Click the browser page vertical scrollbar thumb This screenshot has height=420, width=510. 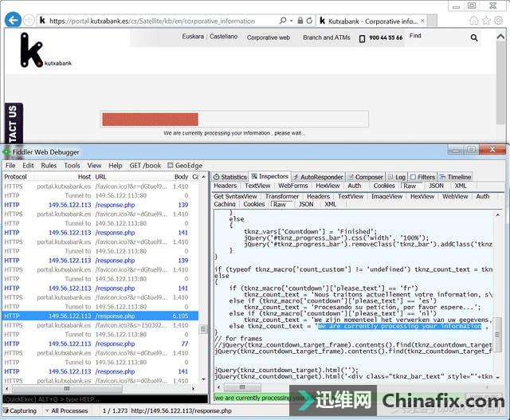(501, 84)
